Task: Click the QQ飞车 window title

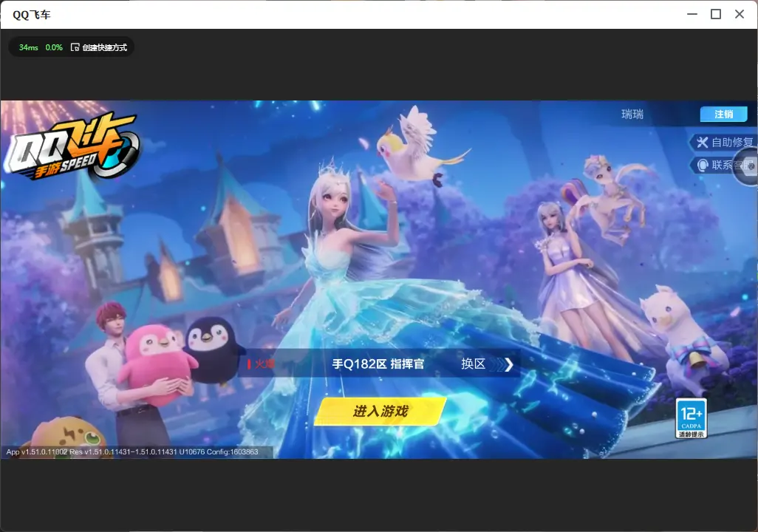Action: point(32,15)
